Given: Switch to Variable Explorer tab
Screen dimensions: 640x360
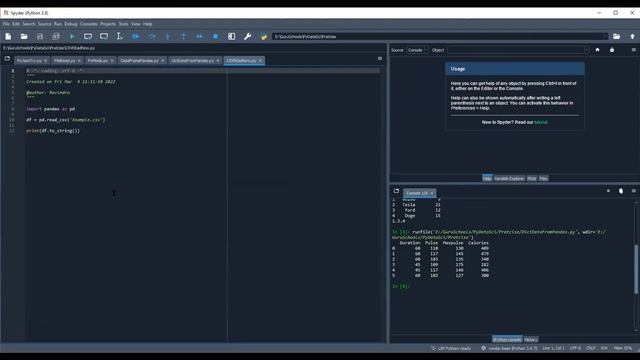Looking at the screenshot, I should pos(509,178).
